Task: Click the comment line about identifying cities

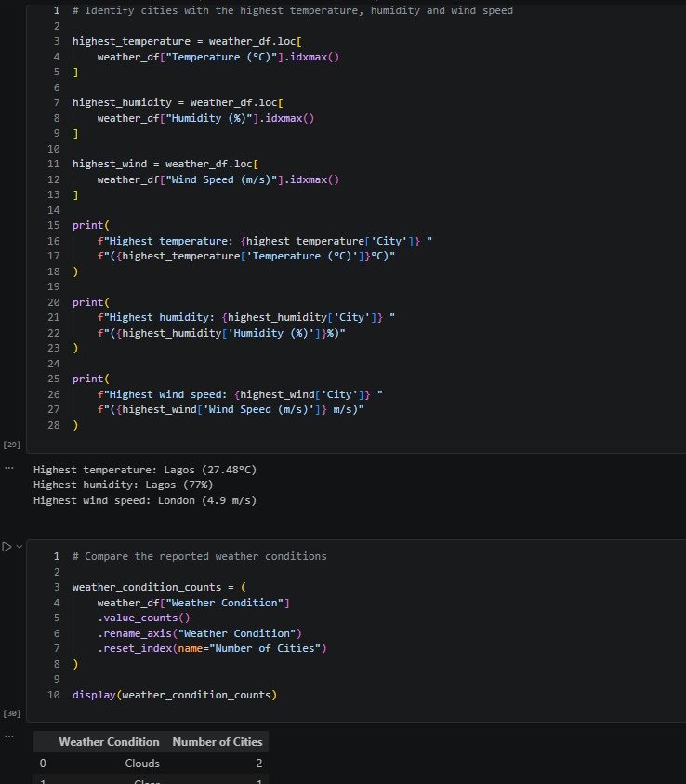Action: click(x=292, y=10)
